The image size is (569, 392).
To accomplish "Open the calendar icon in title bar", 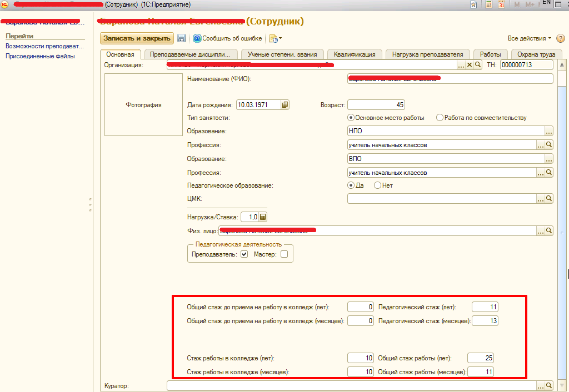I will [x=502, y=4].
